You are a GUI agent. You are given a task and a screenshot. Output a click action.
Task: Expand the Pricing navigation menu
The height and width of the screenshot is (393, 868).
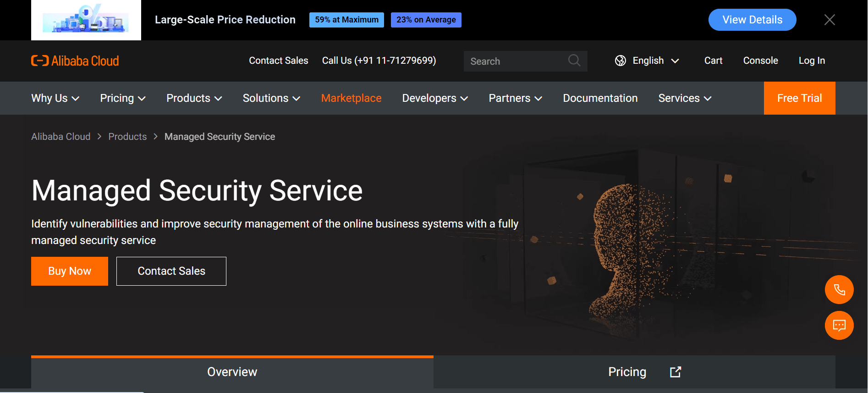click(x=123, y=98)
